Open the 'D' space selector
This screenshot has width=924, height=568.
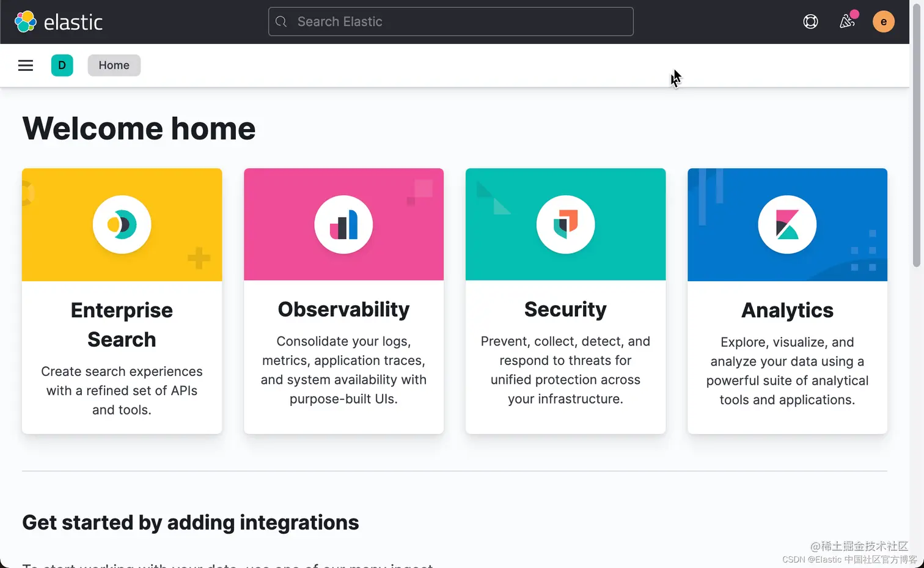pos(62,65)
